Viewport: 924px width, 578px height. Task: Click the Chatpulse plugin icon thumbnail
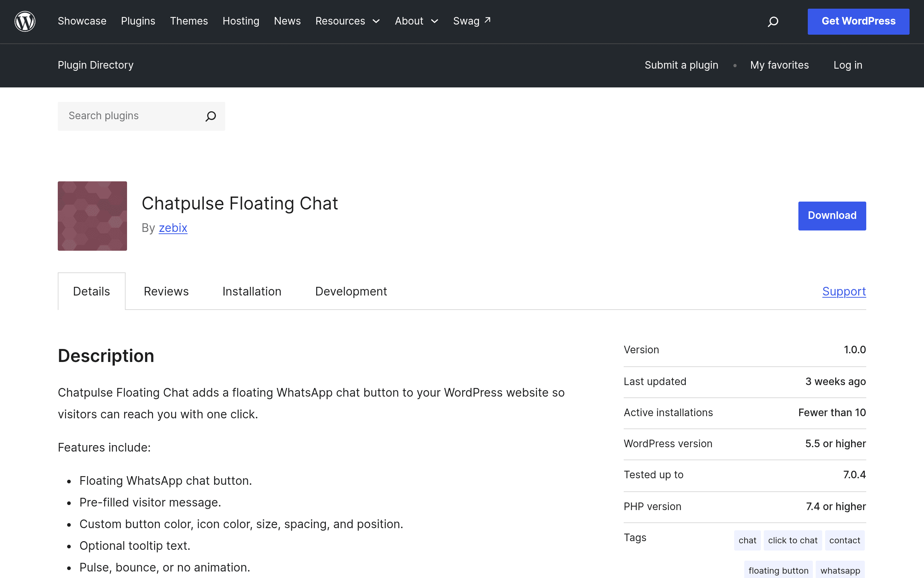pyautogui.click(x=92, y=216)
